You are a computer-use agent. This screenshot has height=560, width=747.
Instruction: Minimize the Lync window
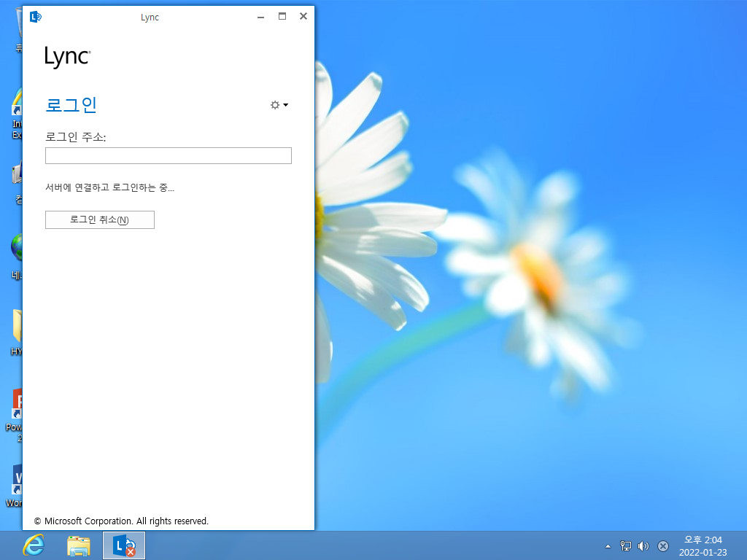(x=260, y=17)
